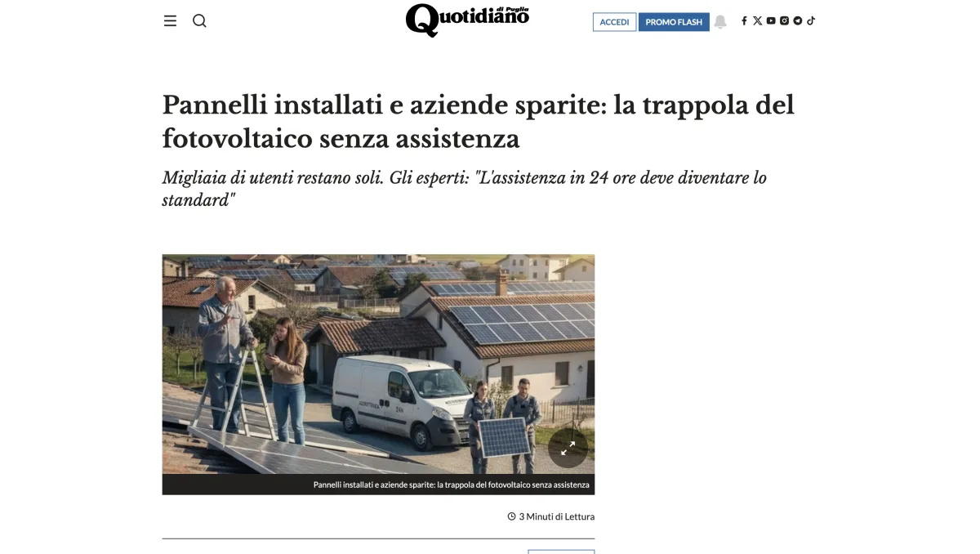Click the ACCEDI login button
Viewport: 980px width, 554px height.
(614, 22)
